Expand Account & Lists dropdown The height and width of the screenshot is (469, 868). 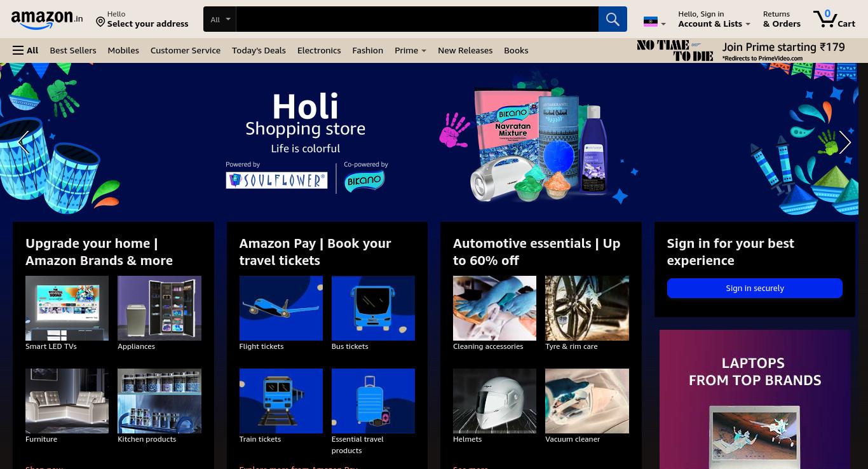714,19
